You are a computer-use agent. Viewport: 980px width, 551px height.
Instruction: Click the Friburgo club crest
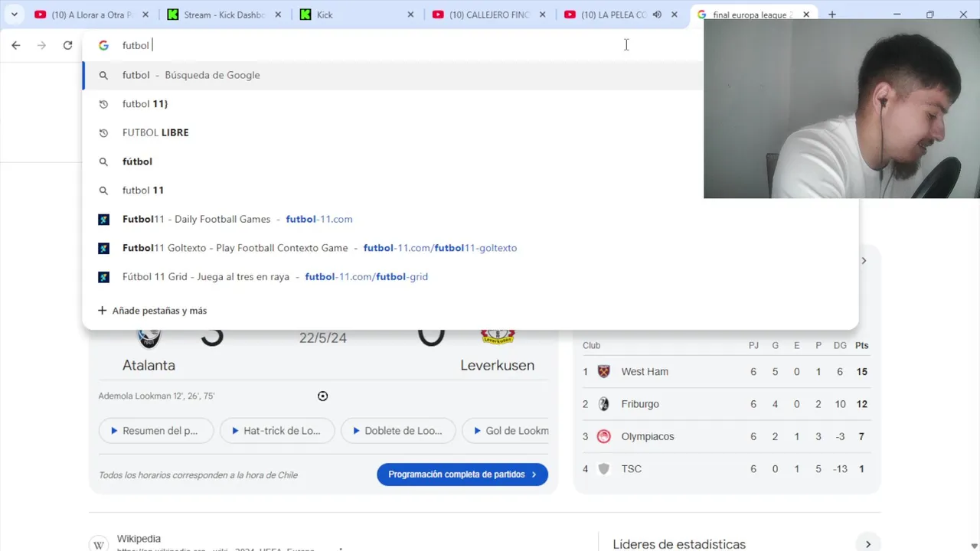(604, 404)
